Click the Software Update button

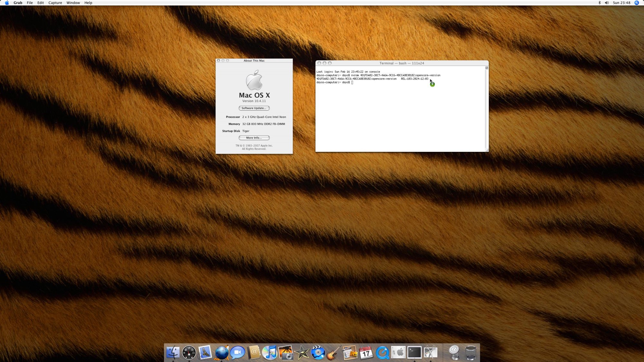pyautogui.click(x=254, y=108)
